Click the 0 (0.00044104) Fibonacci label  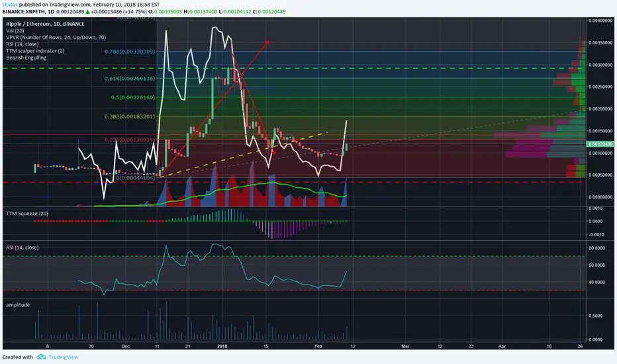click(x=135, y=178)
